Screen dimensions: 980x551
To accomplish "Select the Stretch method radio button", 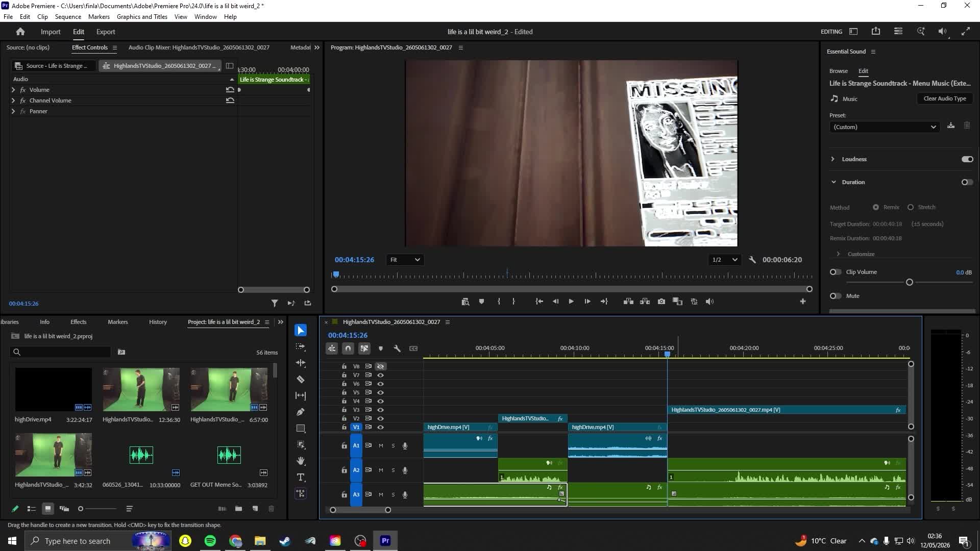I will tap(911, 207).
